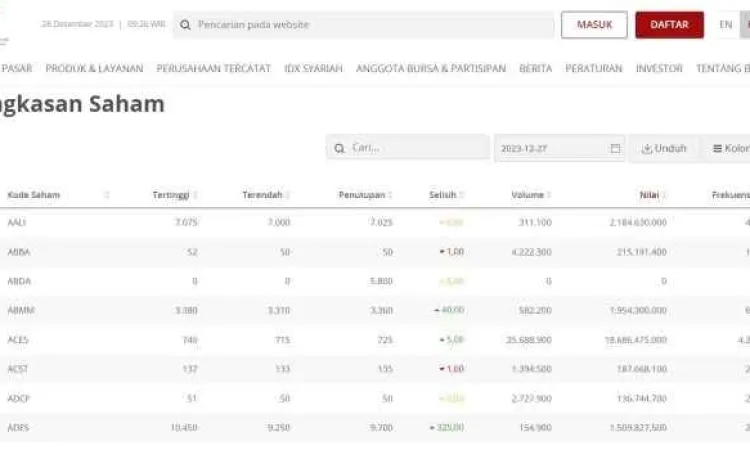
Task: Sort by Terendah column arrow
Action: pyautogui.click(x=287, y=195)
